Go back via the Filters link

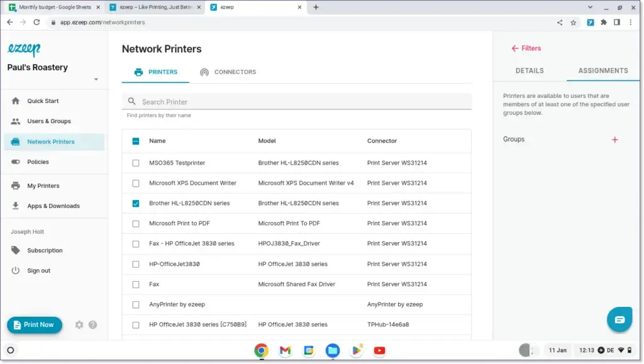[526, 48]
